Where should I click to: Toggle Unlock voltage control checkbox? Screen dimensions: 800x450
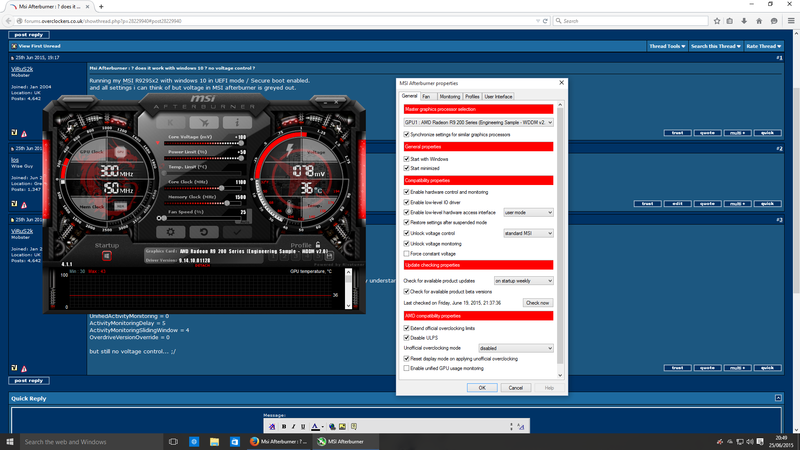click(407, 233)
